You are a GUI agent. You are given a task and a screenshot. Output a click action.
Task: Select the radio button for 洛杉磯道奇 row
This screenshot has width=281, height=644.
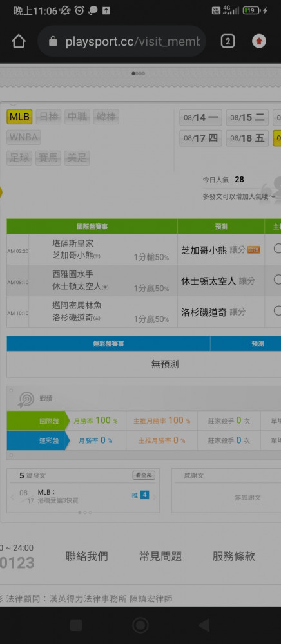277,311
